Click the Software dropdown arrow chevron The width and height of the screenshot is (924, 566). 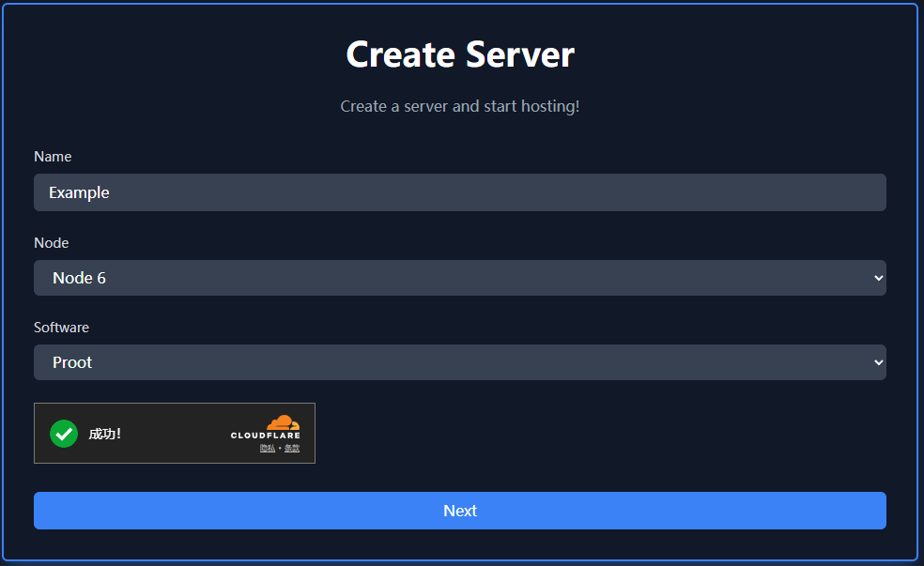coord(878,362)
